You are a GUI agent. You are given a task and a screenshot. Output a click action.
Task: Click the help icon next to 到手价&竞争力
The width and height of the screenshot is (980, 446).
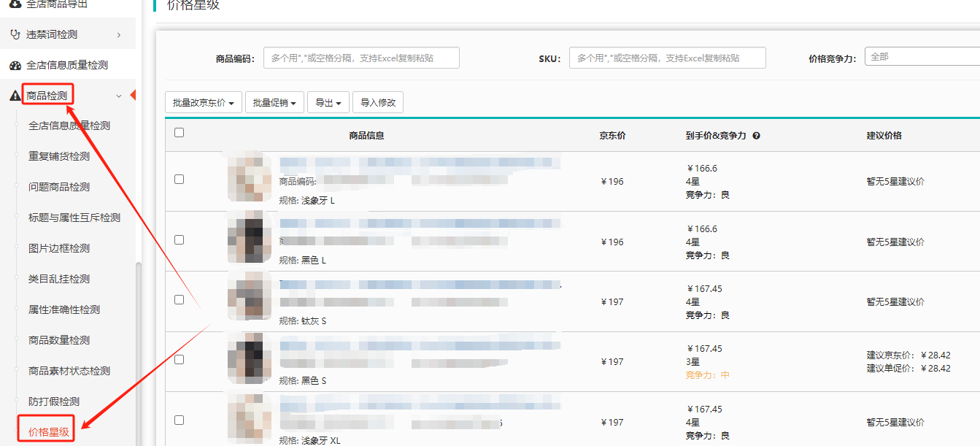click(x=756, y=136)
